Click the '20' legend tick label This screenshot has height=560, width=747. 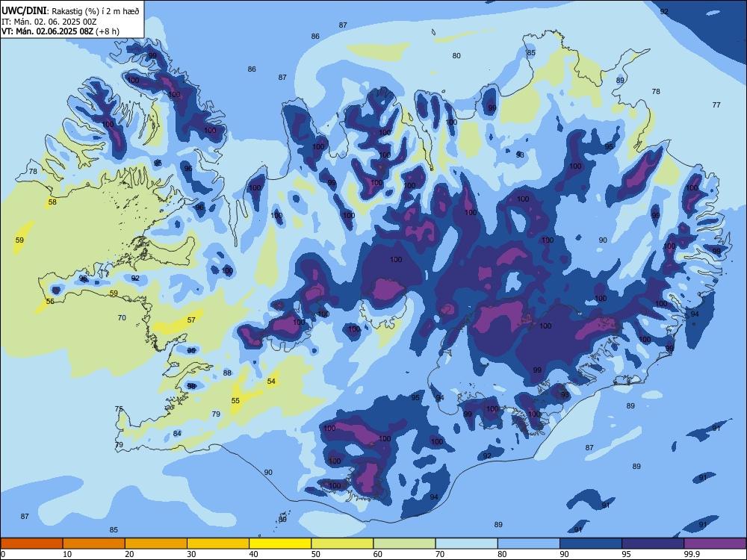[x=129, y=554]
